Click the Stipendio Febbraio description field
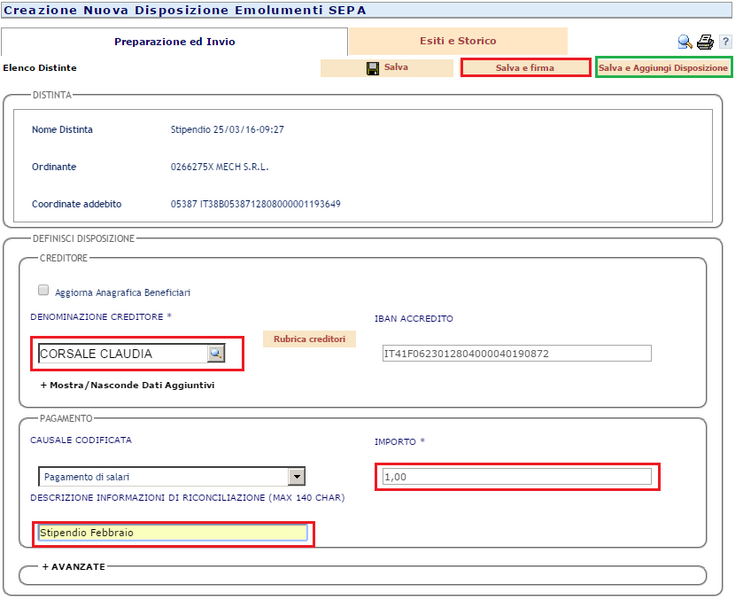743x600 pixels. tap(171, 533)
